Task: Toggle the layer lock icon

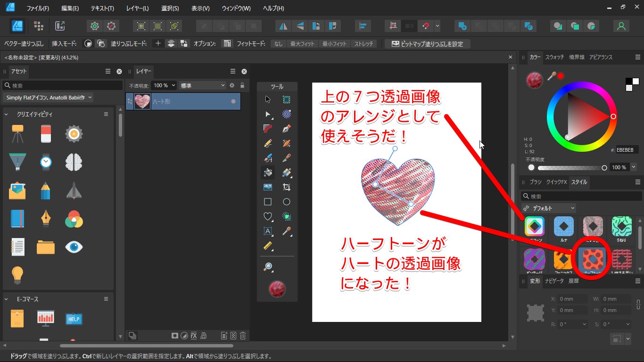Action: (x=242, y=85)
